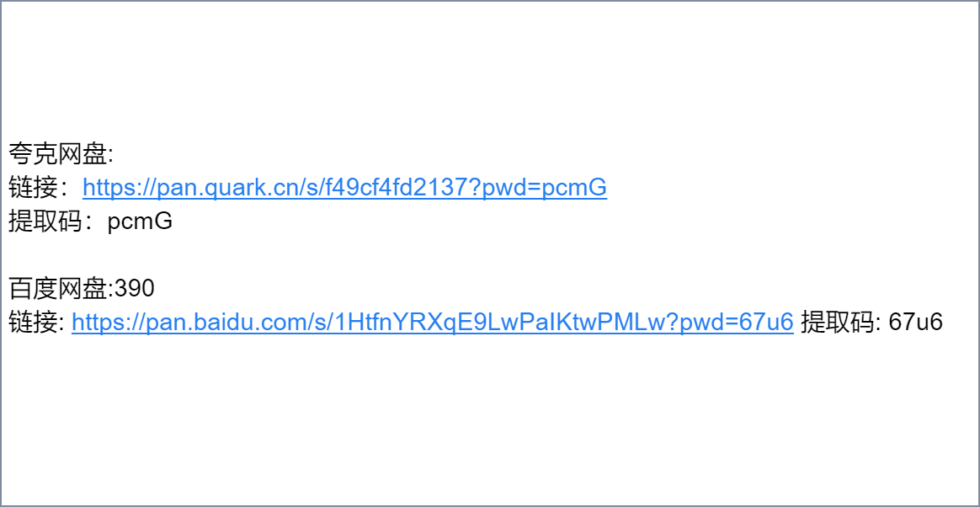
Task: Click the 百度网盘 heading text
Action: [58, 289]
